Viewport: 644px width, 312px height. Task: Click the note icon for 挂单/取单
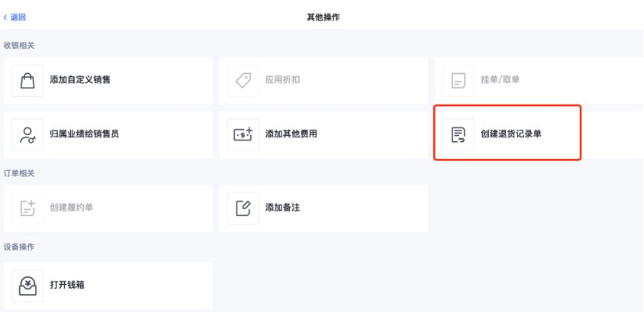(x=458, y=80)
